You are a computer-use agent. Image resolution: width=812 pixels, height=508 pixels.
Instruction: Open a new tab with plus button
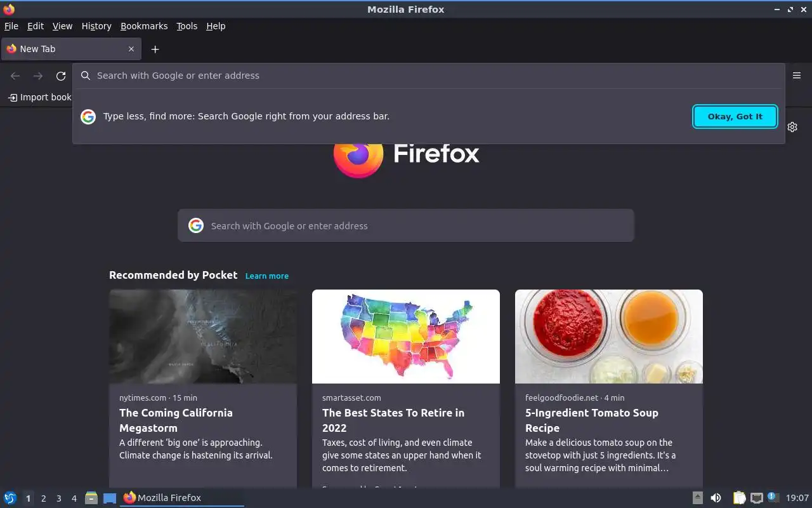tap(155, 49)
